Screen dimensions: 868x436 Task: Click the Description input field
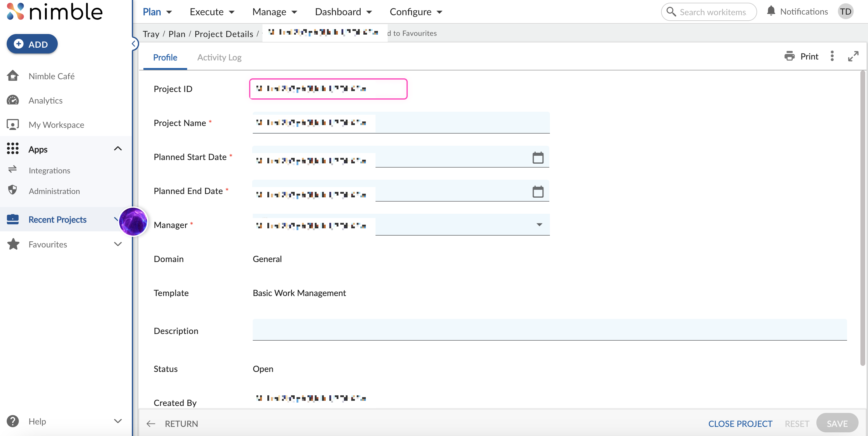[x=549, y=330]
